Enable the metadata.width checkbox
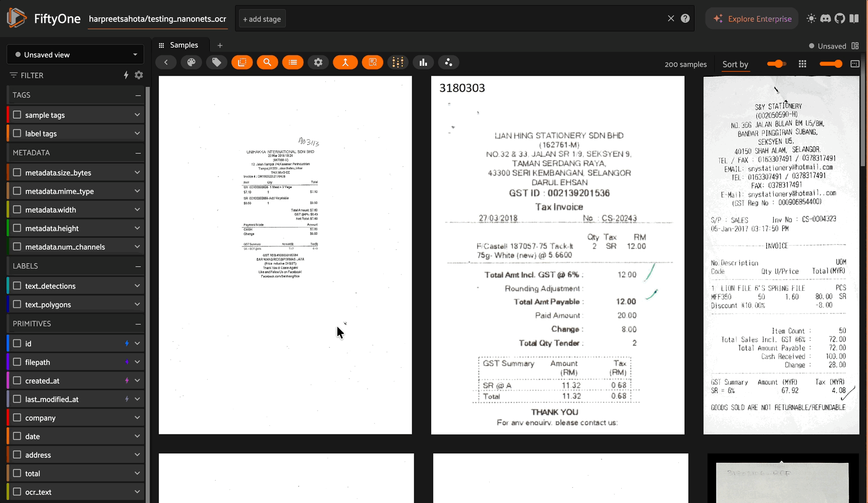The width and height of the screenshot is (868, 503). pos(17,209)
